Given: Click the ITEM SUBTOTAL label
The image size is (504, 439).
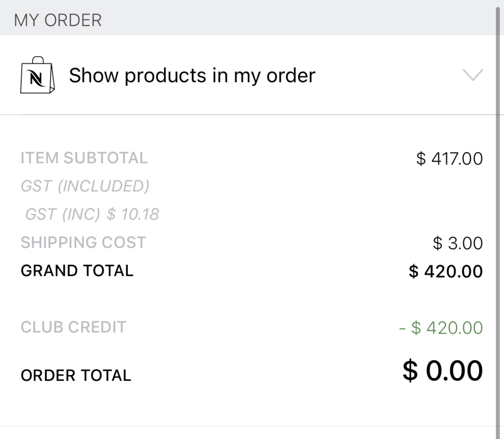Looking at the screenshot, I should pos(84,158).
